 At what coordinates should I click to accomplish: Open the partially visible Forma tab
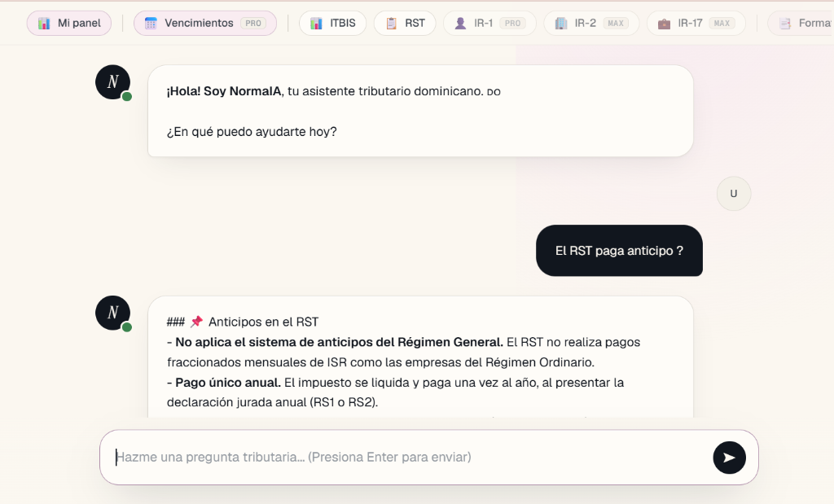tap(801, 24)
